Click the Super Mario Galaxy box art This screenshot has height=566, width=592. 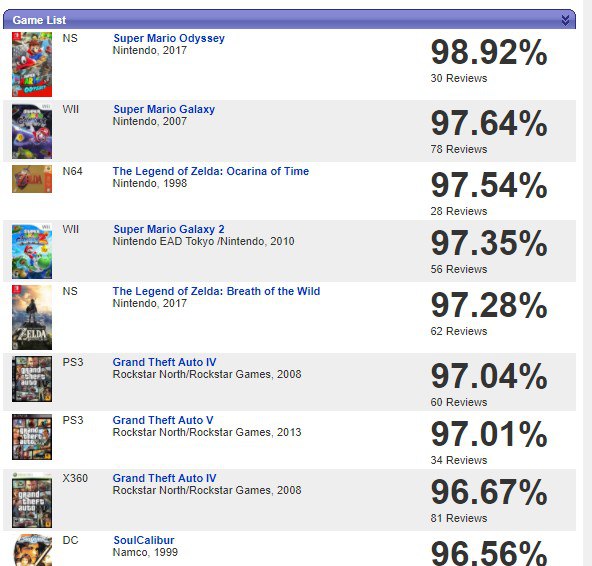click(32, 131)
